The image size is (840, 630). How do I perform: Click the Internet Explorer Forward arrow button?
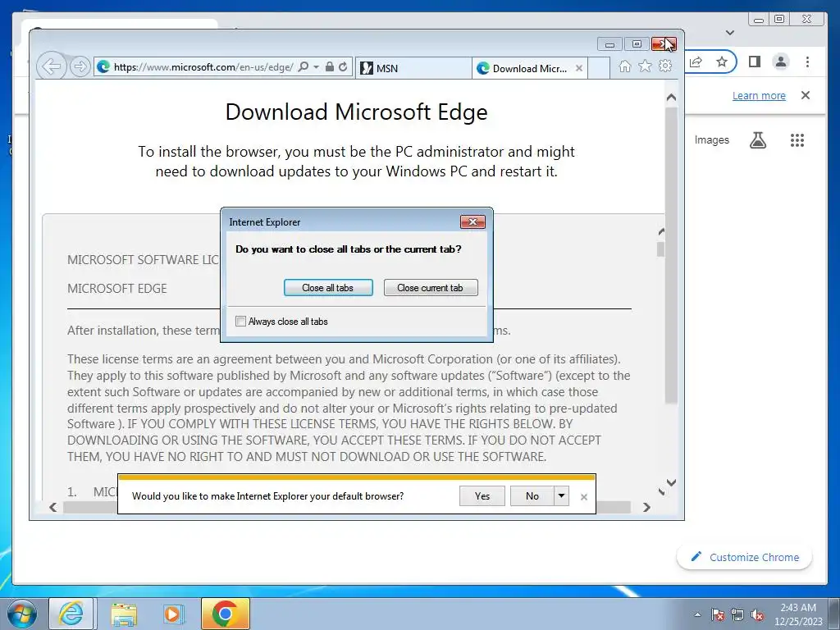point(80,67)
